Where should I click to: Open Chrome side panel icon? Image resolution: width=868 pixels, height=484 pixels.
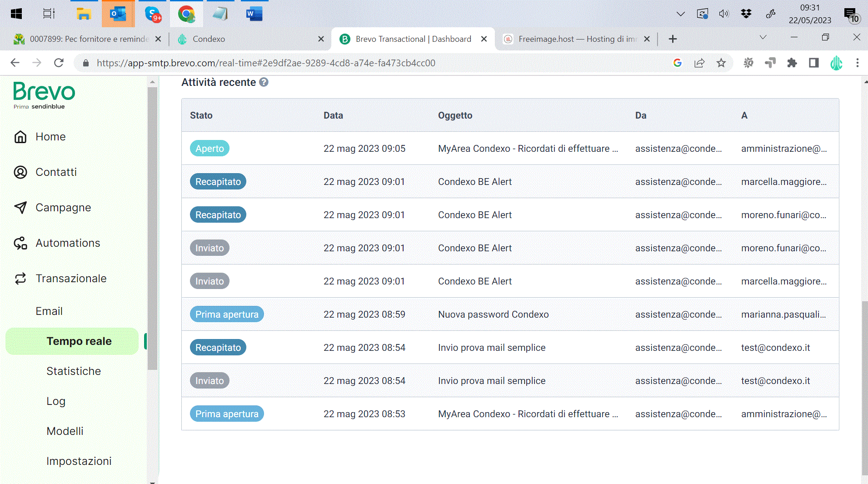click(813, 63)
